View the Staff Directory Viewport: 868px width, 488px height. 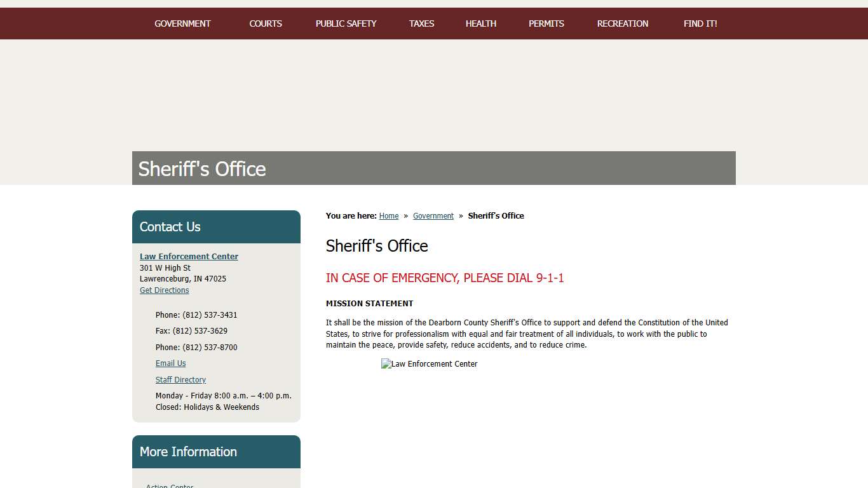[180, 379]
